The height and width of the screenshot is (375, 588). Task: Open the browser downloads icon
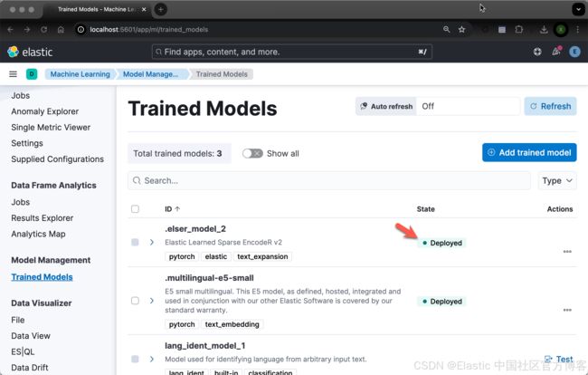544,29
